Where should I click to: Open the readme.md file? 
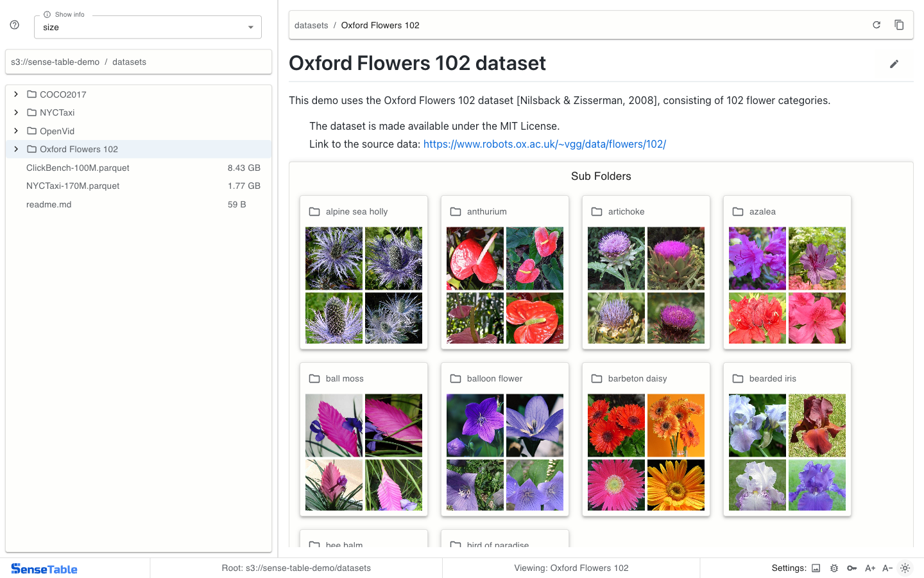coord(49,204)
